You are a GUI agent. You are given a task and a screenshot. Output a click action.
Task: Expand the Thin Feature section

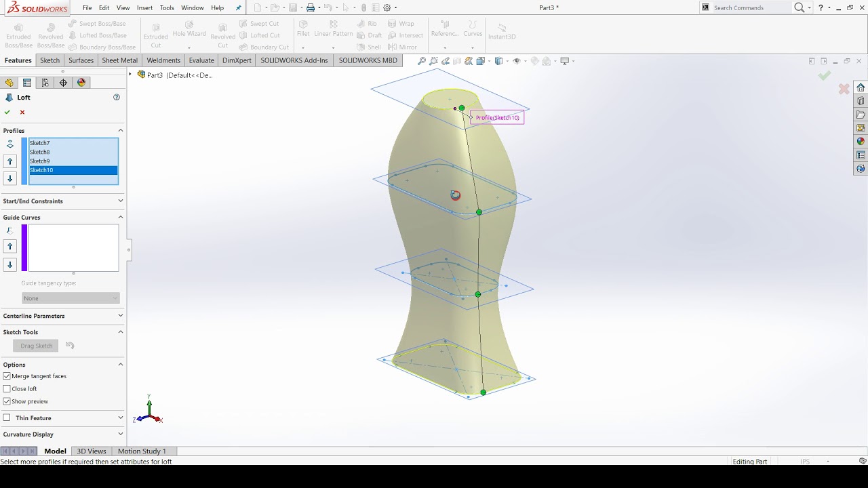click(x=121, y=418)
